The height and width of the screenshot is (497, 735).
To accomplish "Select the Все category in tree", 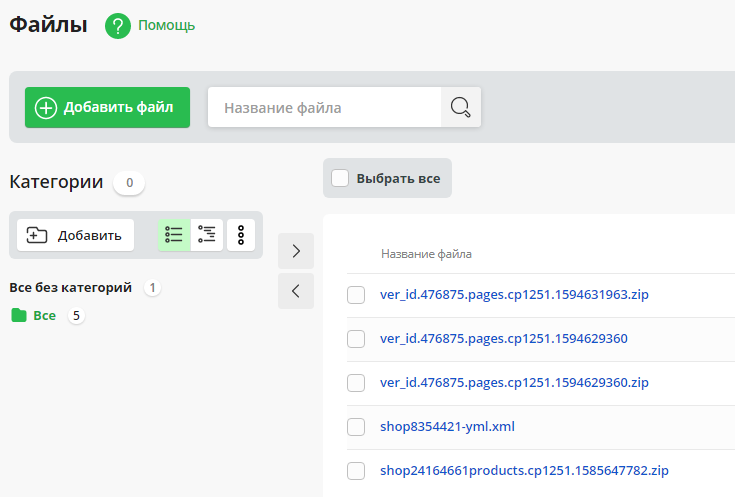I will click(x=45, y=316).
